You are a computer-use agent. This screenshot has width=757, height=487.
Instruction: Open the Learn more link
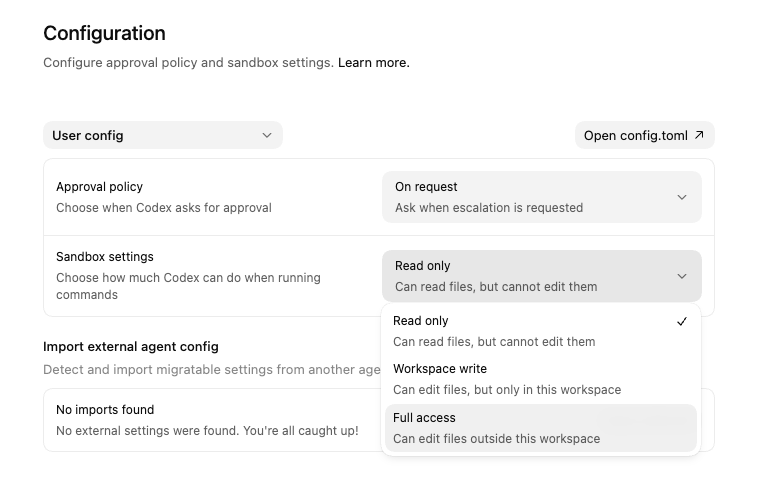[x=373, y=63]
